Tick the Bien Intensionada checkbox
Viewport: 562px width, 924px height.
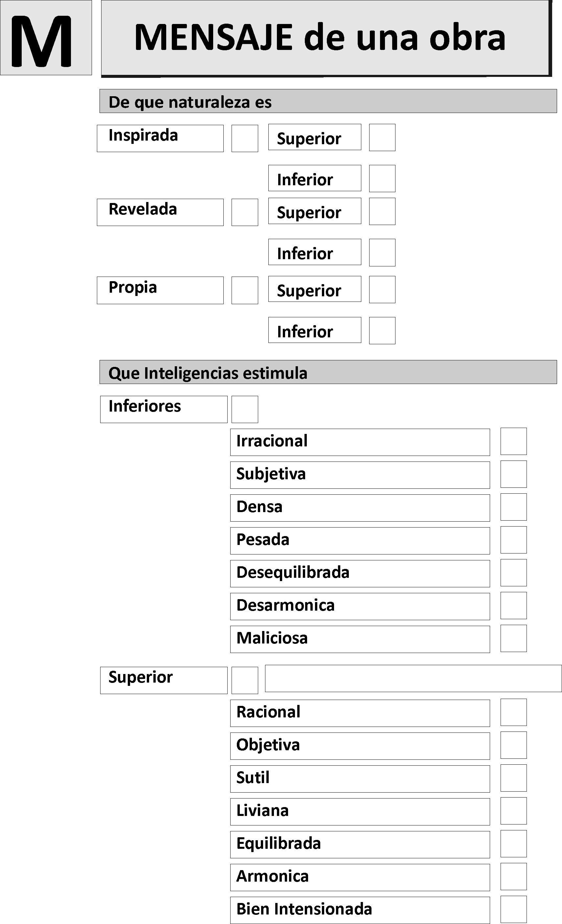513,909
